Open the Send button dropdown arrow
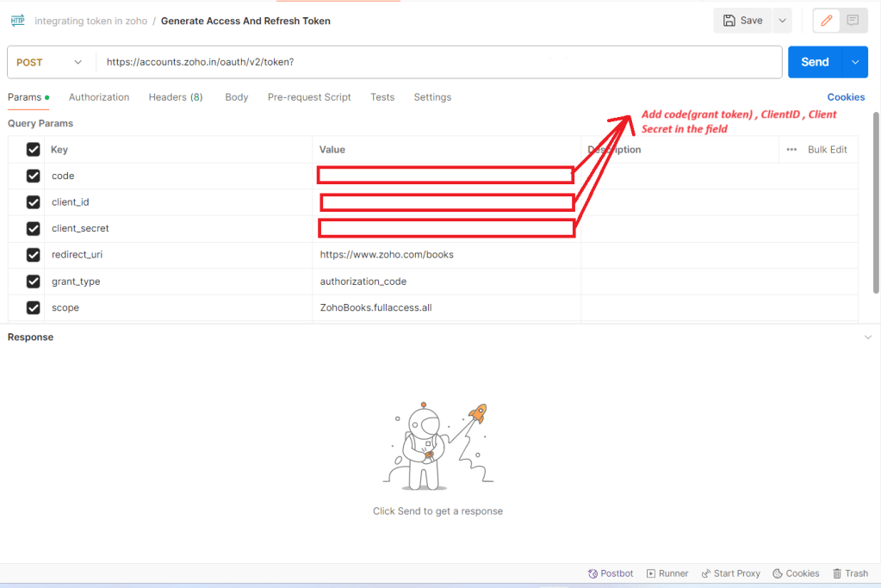Image resolution: width=881 pixels, height=588 pixels. 855,62
